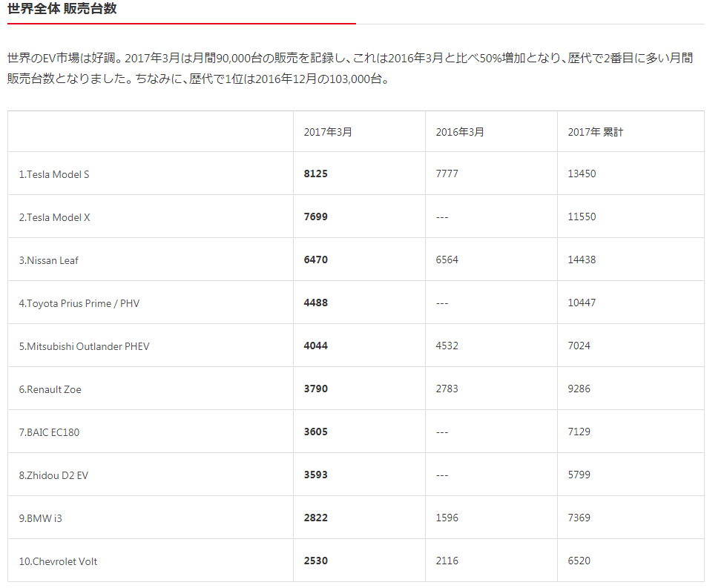Select bold value 4488 for Prius Prime
The width and height of the screenshot is (724, 588).
(316, 303)
